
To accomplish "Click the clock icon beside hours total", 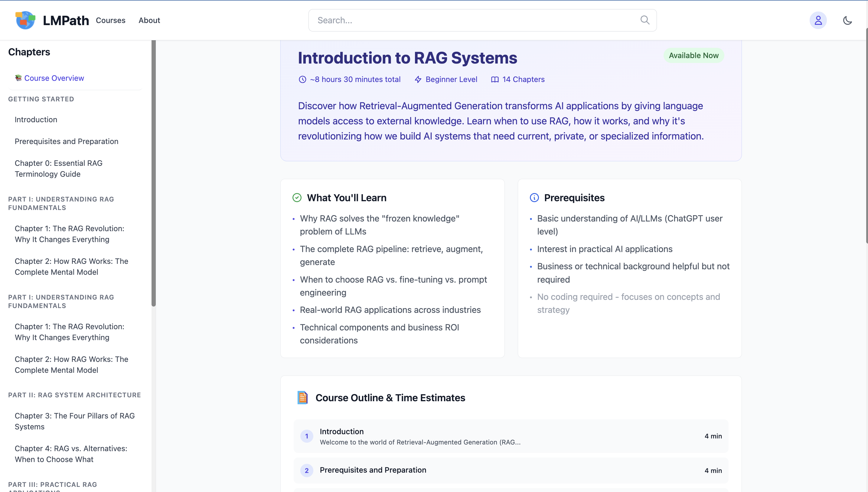I will point(302,79).
